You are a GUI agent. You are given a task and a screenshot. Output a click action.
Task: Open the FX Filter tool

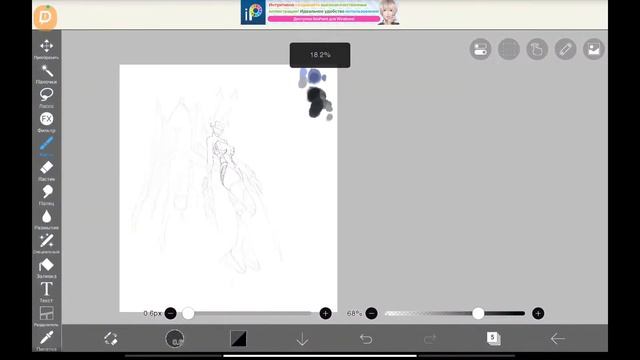pos(47,122)
